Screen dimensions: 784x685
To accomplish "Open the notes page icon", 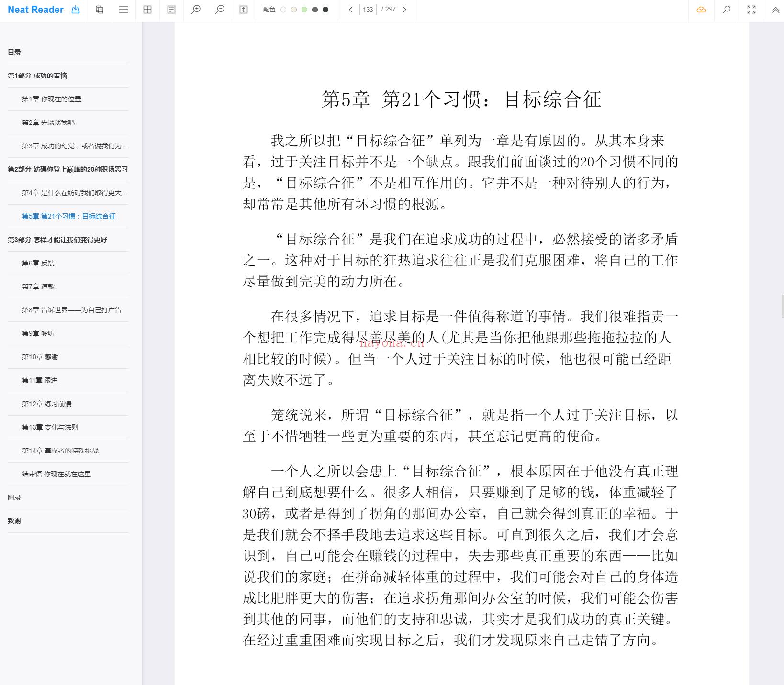I will coord(171,10).
